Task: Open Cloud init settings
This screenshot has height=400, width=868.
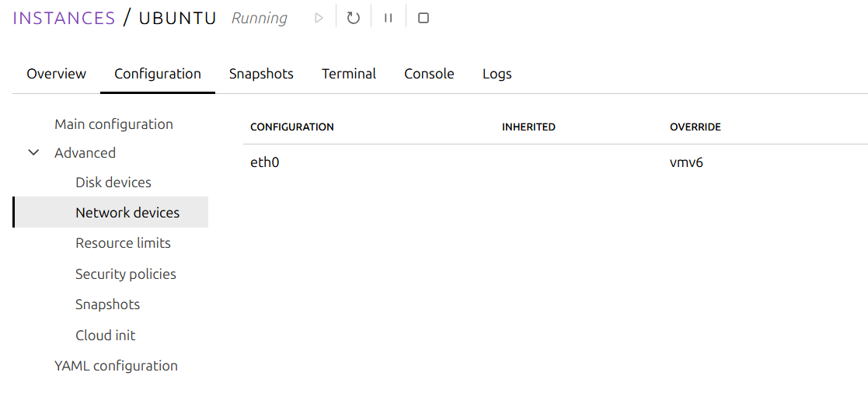Action: (105, 336)
